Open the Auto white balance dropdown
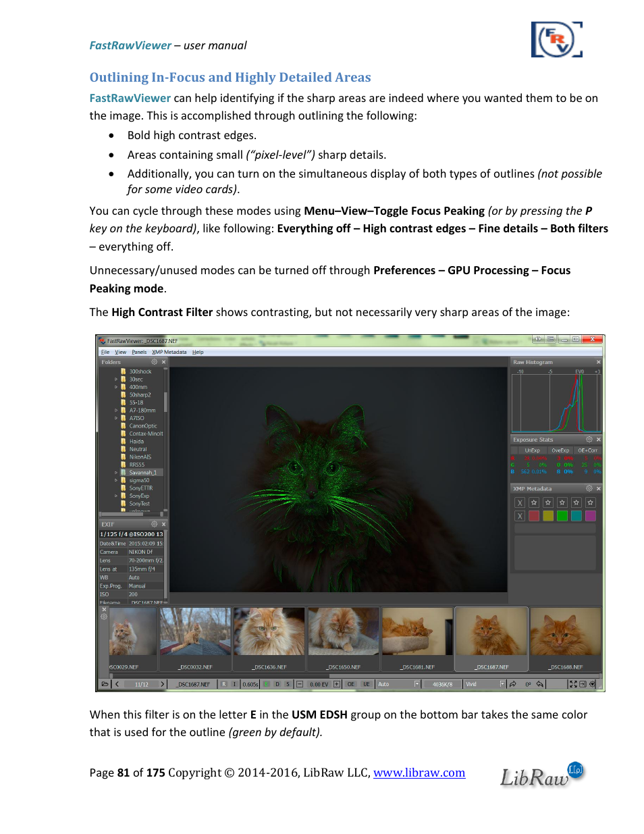 point(398,684)
